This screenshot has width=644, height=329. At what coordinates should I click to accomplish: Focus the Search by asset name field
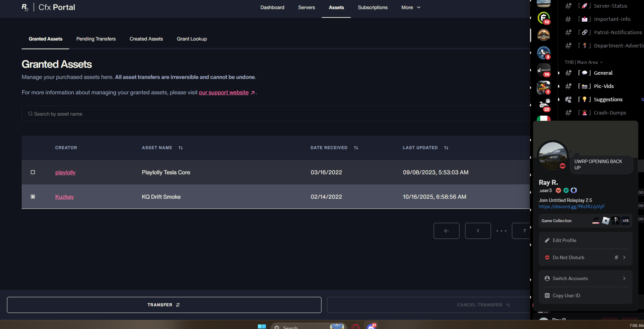pos(276,114)
